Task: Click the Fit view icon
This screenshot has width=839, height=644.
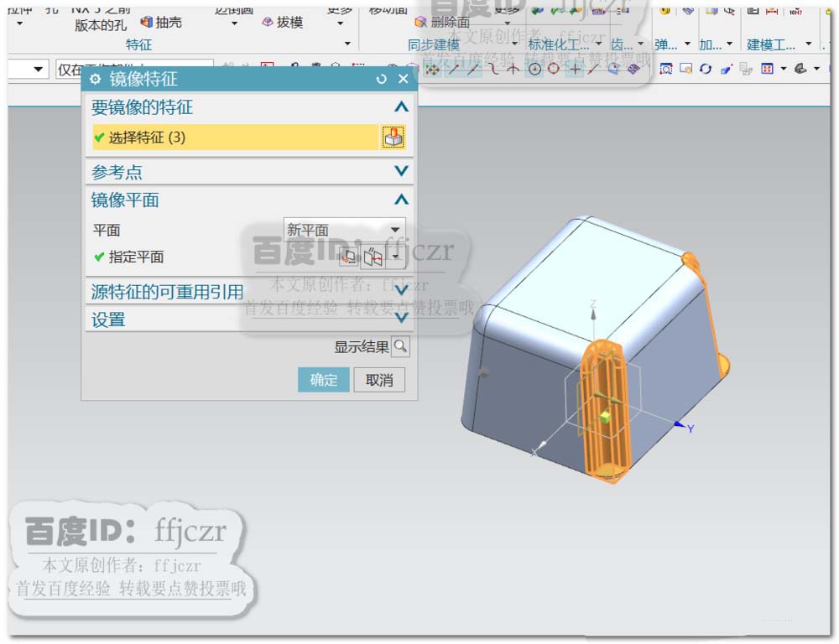Action: (x=665, y=69)
